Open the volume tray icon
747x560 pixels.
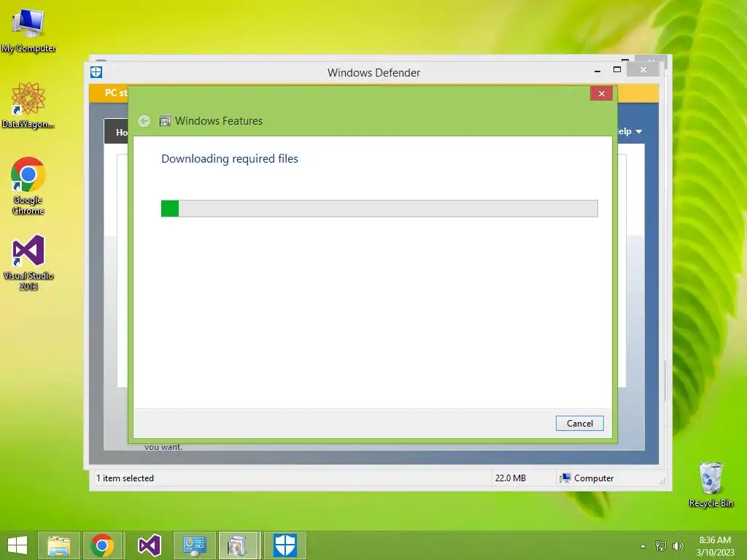tap(678, 546)
